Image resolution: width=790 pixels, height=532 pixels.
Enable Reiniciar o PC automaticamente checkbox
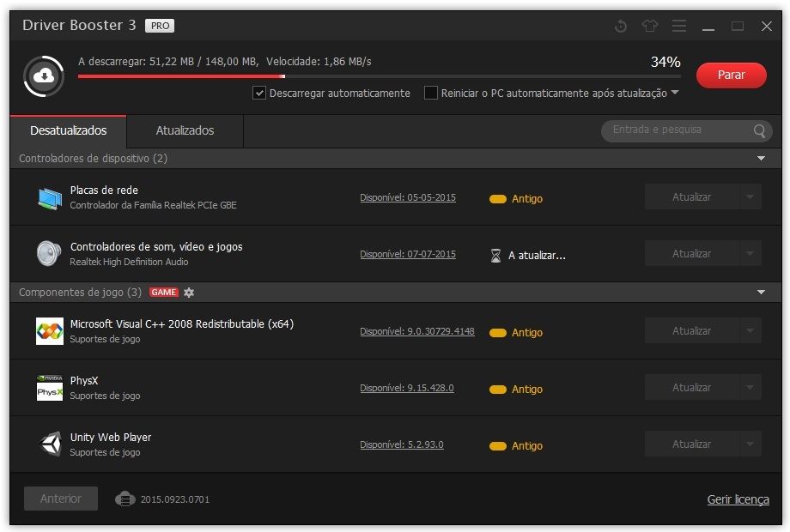click(431, 93)
